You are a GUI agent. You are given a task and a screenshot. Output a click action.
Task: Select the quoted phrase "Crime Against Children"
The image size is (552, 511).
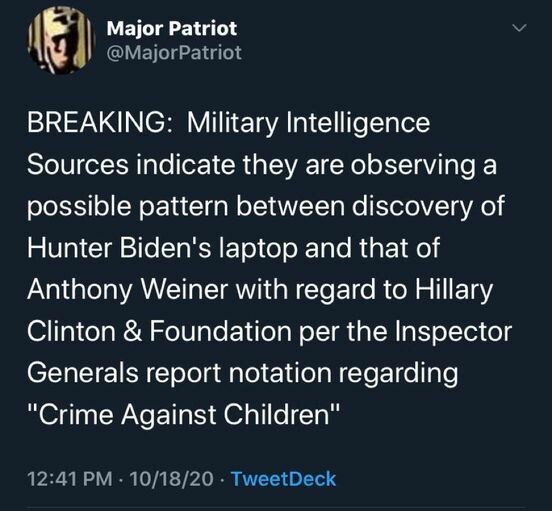184,415
